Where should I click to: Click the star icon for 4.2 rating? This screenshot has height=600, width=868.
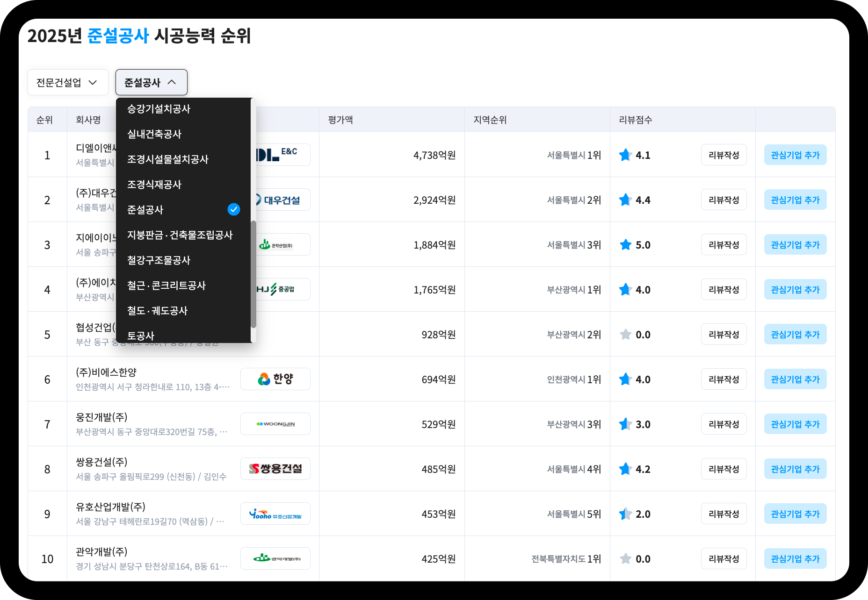[625, 469]
